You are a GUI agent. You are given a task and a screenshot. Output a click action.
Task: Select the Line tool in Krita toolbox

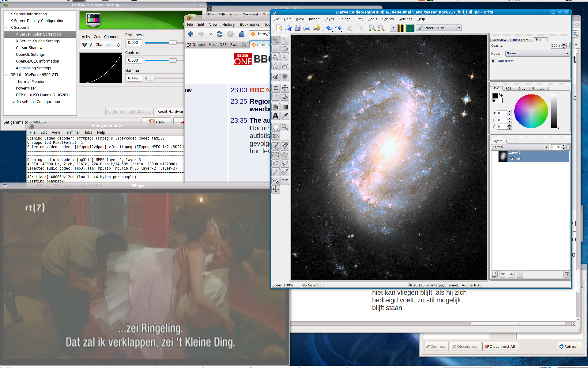point(285,40)
